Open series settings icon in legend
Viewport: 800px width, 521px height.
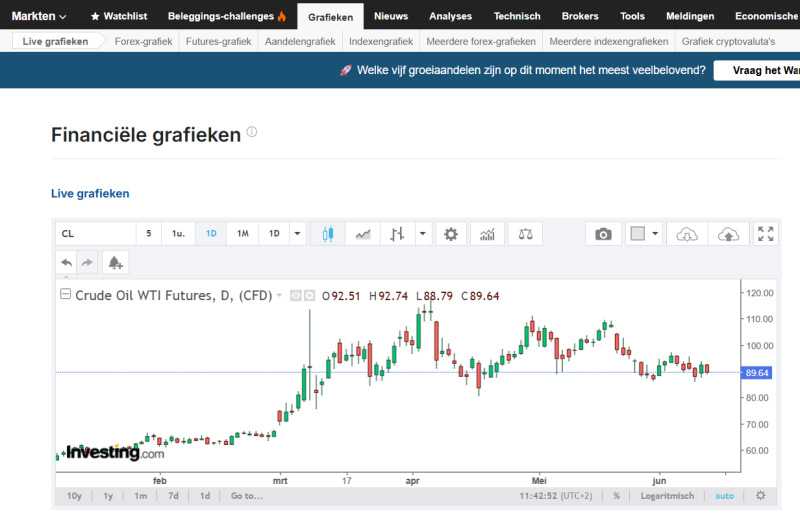tap(309, 296)
